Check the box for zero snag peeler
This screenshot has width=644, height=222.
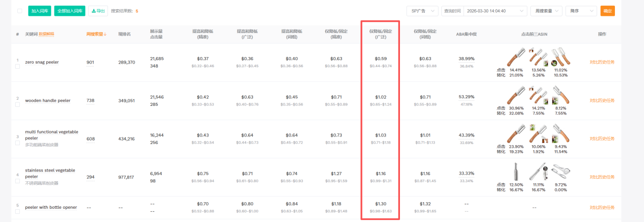point(17,66)
